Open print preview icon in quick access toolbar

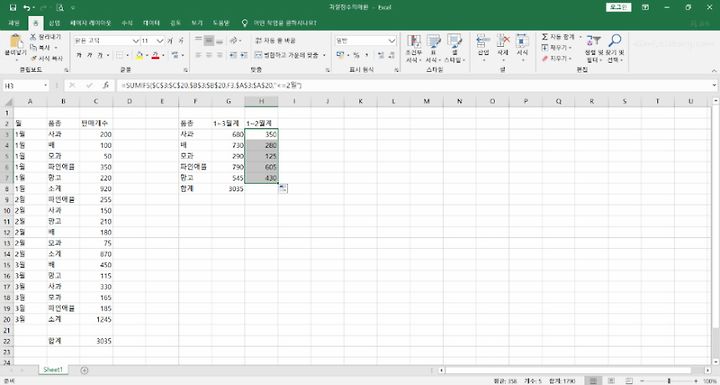[60, 7]
